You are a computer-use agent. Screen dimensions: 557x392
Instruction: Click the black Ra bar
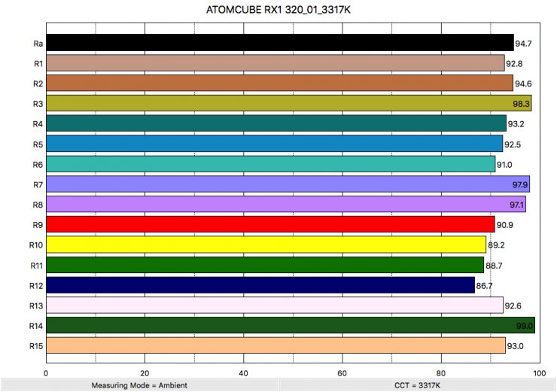click(279, 43)
